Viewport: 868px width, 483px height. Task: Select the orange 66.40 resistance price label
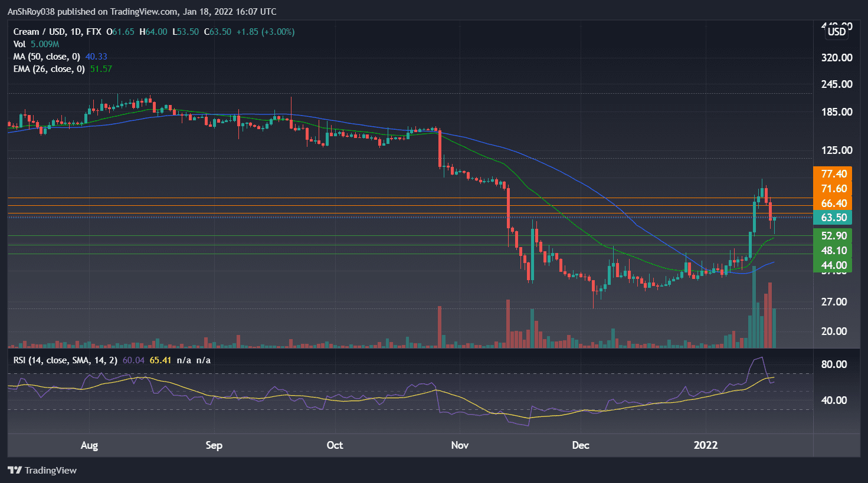click(x=833, y=203)
